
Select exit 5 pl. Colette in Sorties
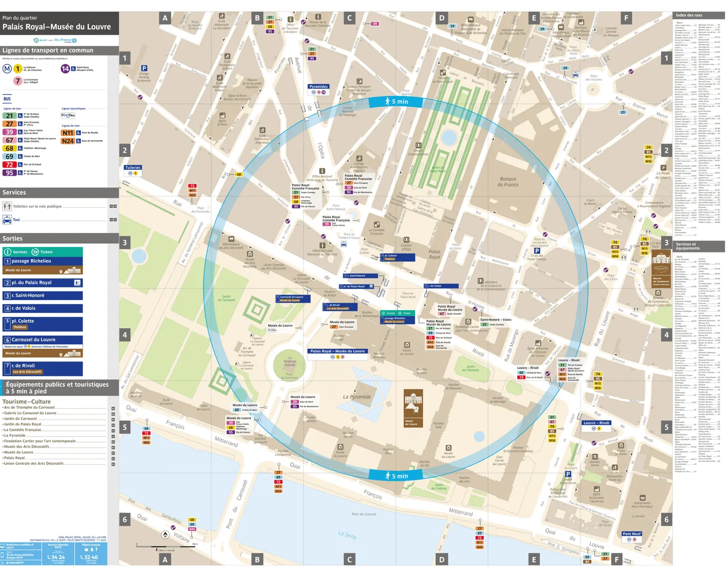click(x=43, y=323)
